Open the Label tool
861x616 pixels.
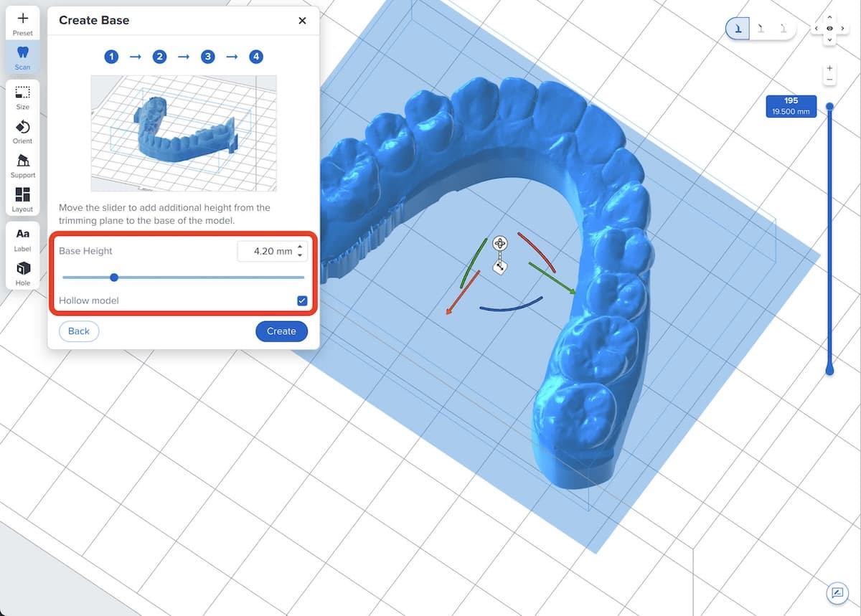tap(22, 240)
